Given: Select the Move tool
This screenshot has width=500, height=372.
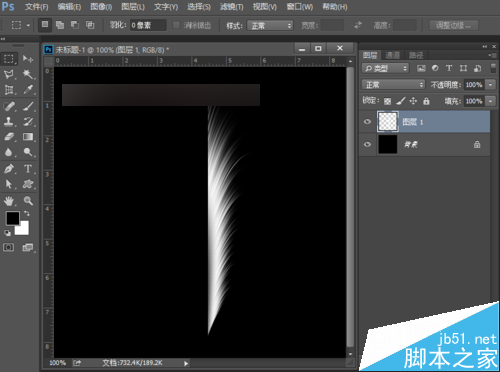Looking at the screenshot, I should pyautogui.click(x=28, y=59).
